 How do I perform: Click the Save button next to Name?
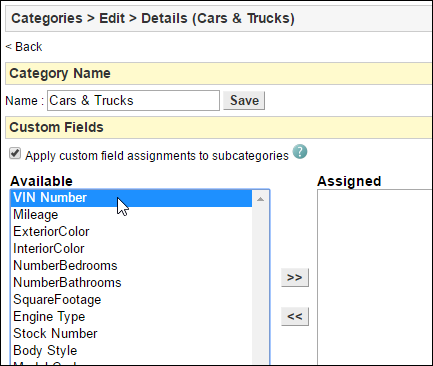point(244,100)
